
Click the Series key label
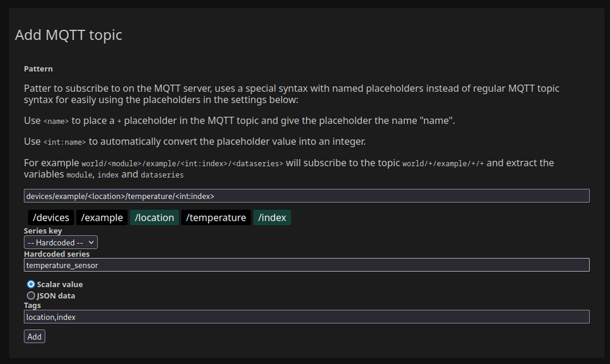(x=43, y=230)
